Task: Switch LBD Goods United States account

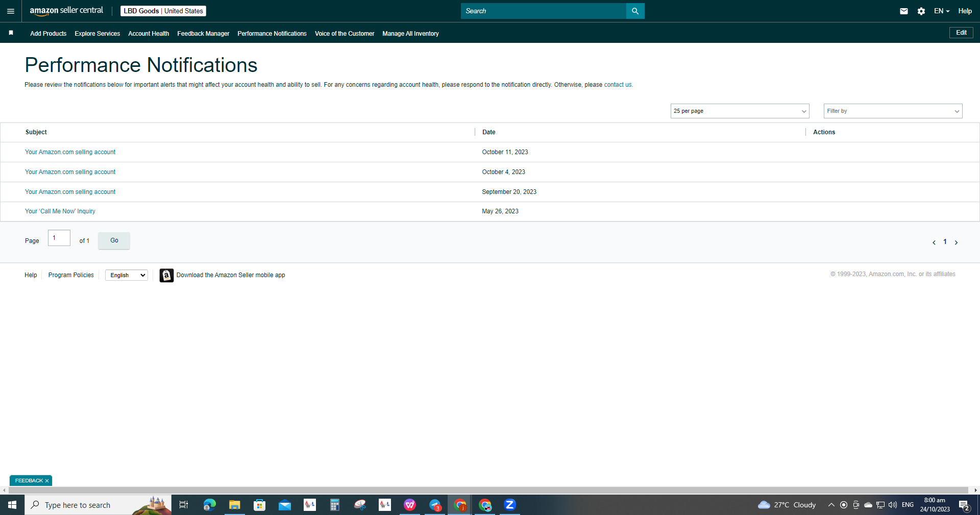Action: tap(163, 11)
